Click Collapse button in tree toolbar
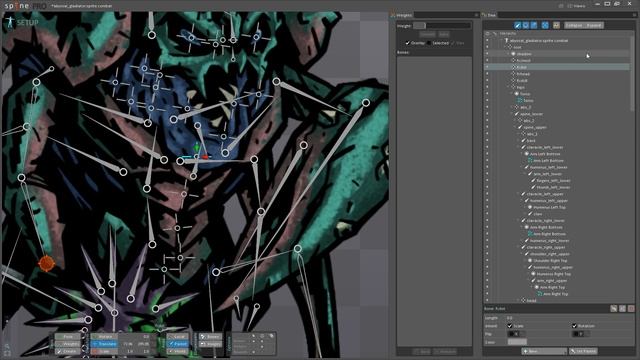 (x=574, y=25)
